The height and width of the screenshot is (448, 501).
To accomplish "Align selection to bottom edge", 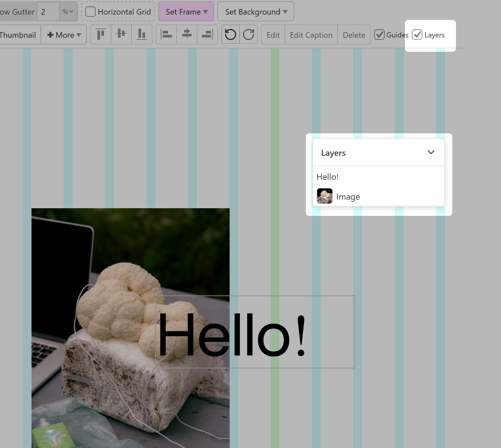I will (142, 34).
